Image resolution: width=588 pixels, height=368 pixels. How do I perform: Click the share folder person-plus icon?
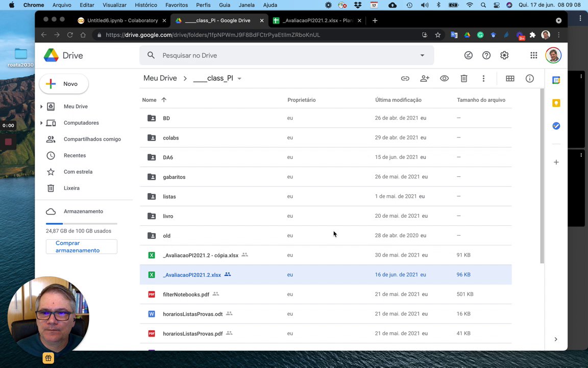pos(425,79)
